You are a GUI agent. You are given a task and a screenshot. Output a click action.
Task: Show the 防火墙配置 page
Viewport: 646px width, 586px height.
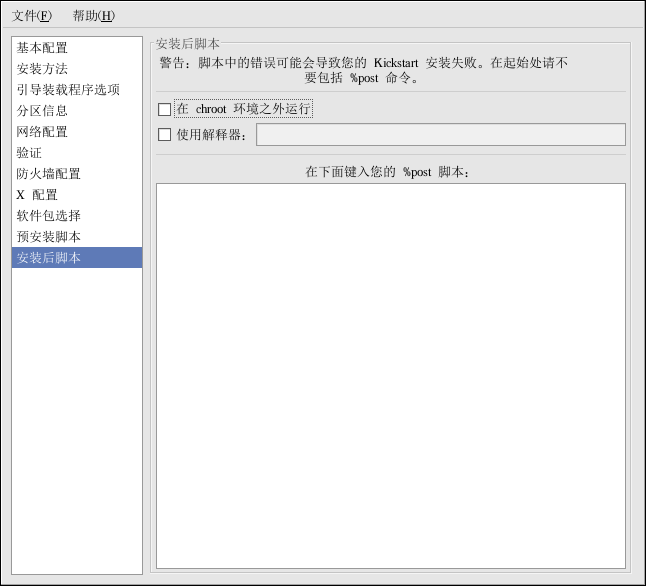pyautogui.click(x=48, y=174)
